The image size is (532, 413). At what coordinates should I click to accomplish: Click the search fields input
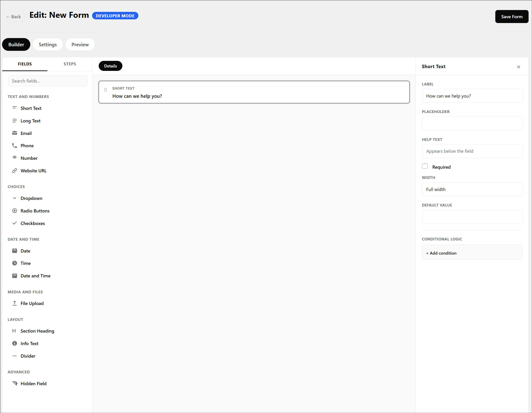point(48,81)
